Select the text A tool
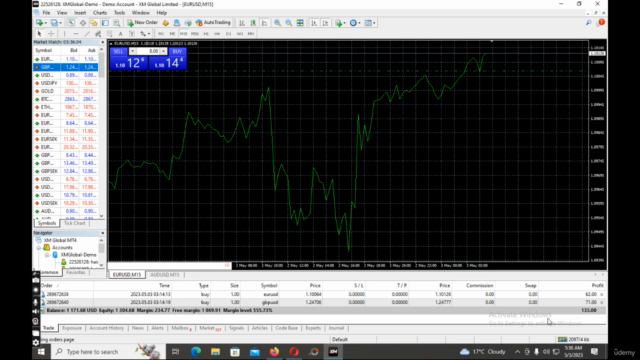640x360 pixels. click(x=120, y=34)
